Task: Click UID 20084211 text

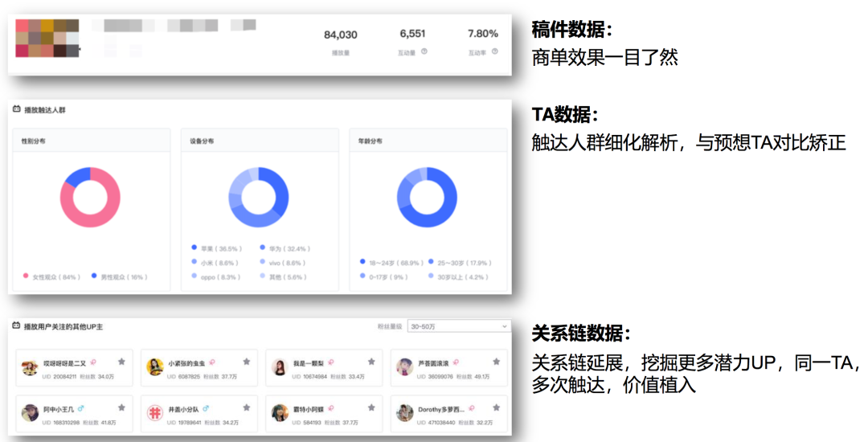Action: tap(59, 377)
